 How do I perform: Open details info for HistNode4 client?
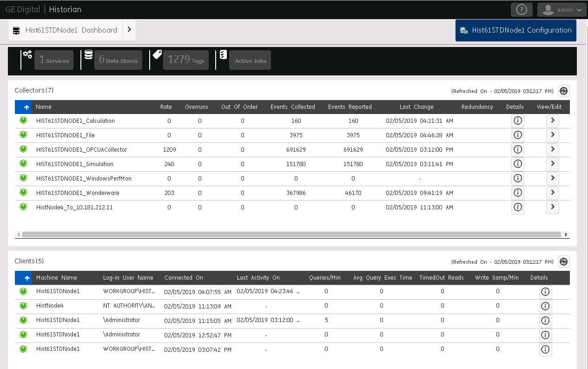tap(545, 306)
